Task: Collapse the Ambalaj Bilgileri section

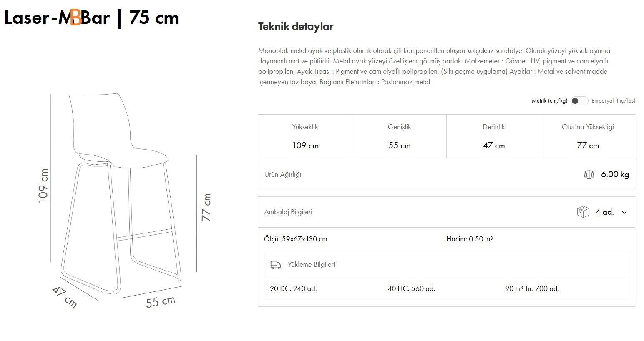Action: 288,212
